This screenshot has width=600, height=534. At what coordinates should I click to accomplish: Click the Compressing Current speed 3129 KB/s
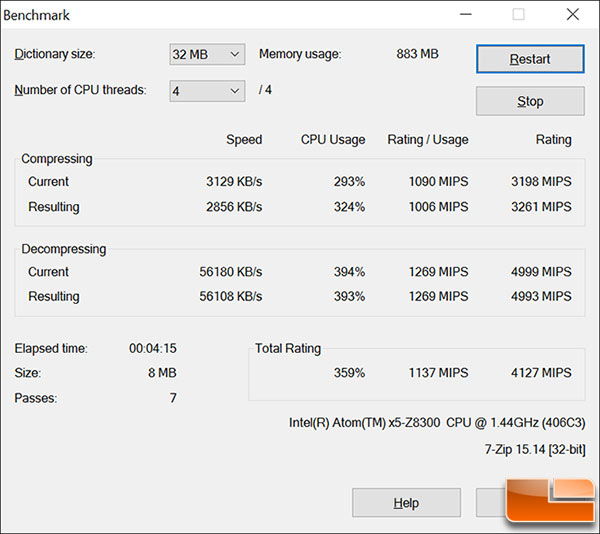(x=234, y=181)
